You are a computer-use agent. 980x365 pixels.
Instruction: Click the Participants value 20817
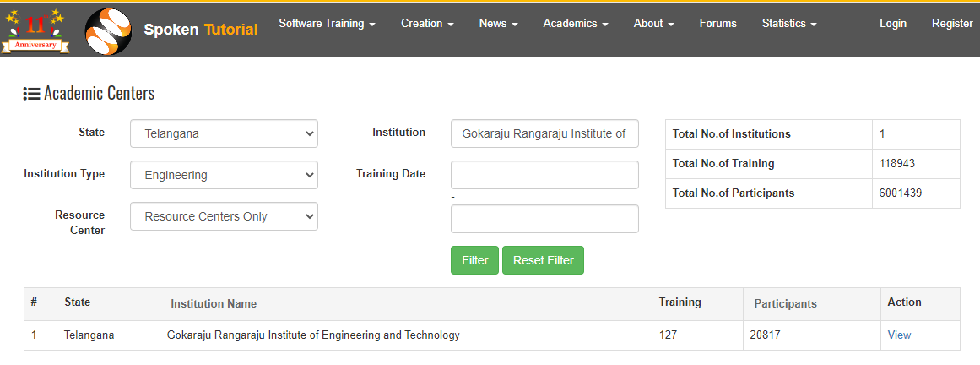[765, 335]
